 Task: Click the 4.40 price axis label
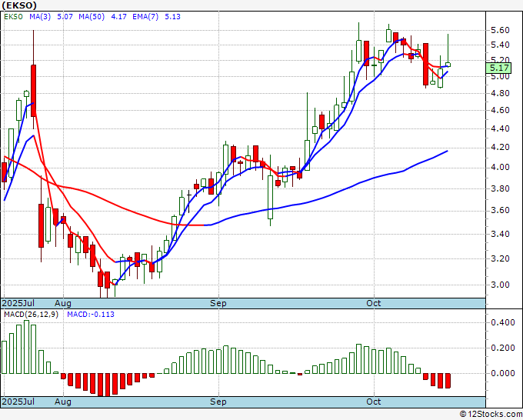point(500,128)
